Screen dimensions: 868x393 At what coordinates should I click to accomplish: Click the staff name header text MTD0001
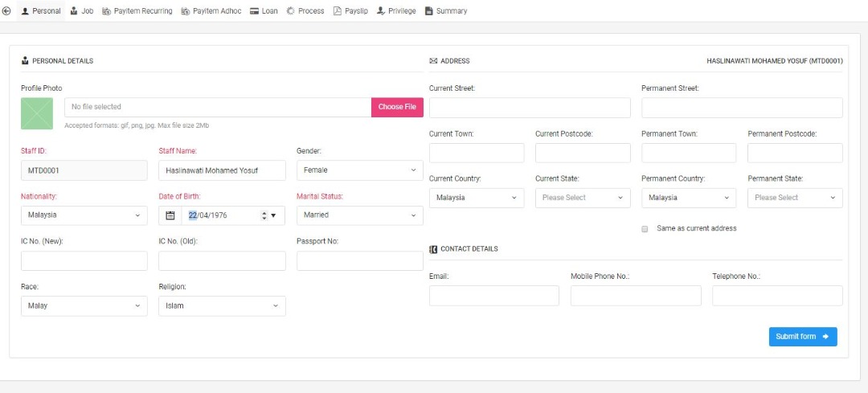tap(775, 61)
